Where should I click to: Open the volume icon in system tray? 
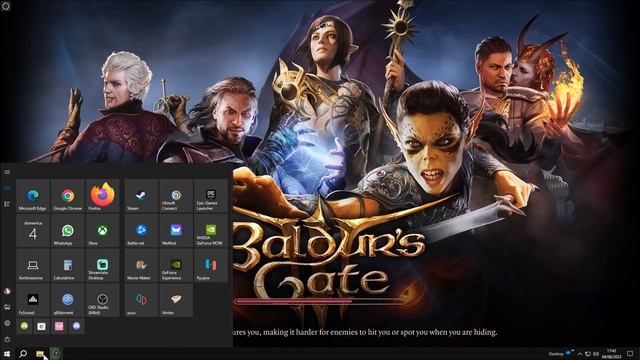click(x=596, y=354)
